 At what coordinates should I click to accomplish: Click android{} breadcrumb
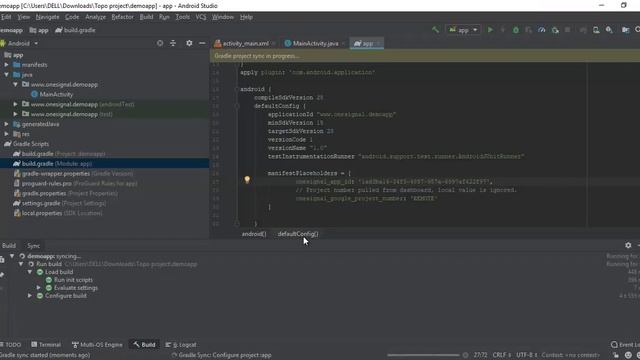point(254,234)
